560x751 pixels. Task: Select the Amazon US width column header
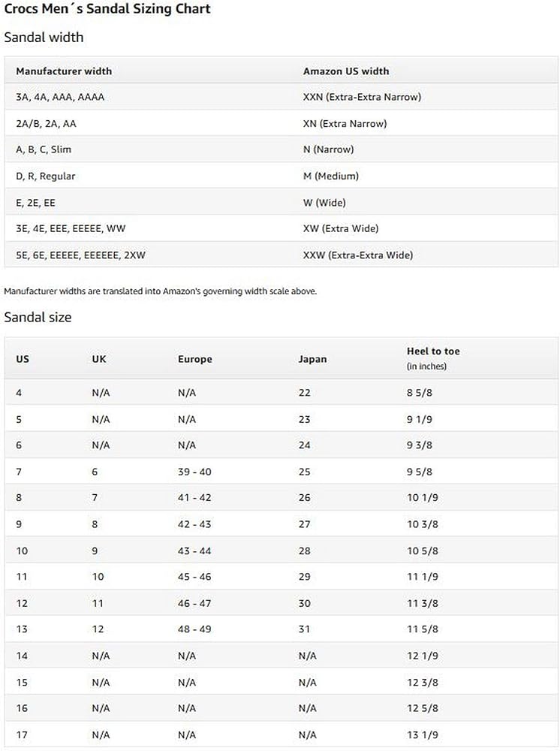(x=346, y=71)
